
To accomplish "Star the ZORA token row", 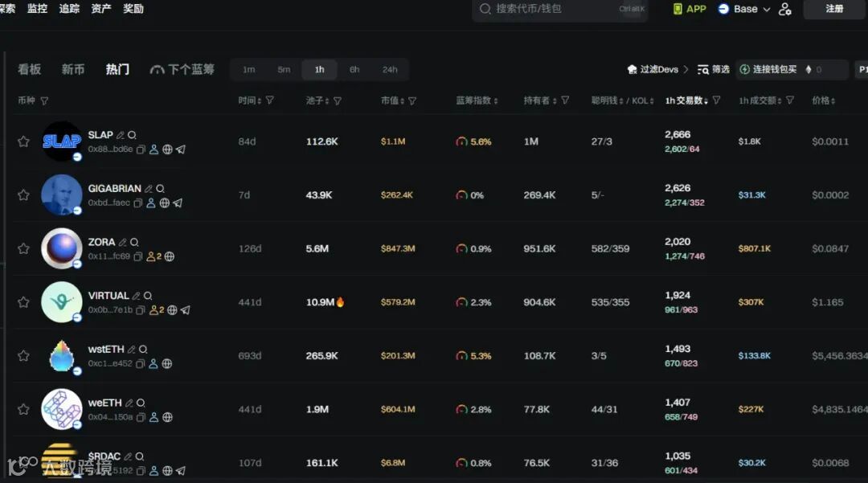I will click(23, 249).
